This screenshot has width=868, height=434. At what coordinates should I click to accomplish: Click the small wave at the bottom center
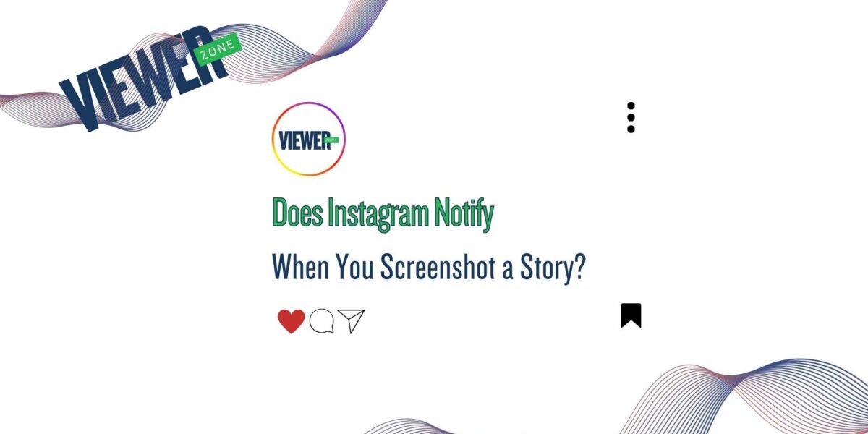[405, 427]
